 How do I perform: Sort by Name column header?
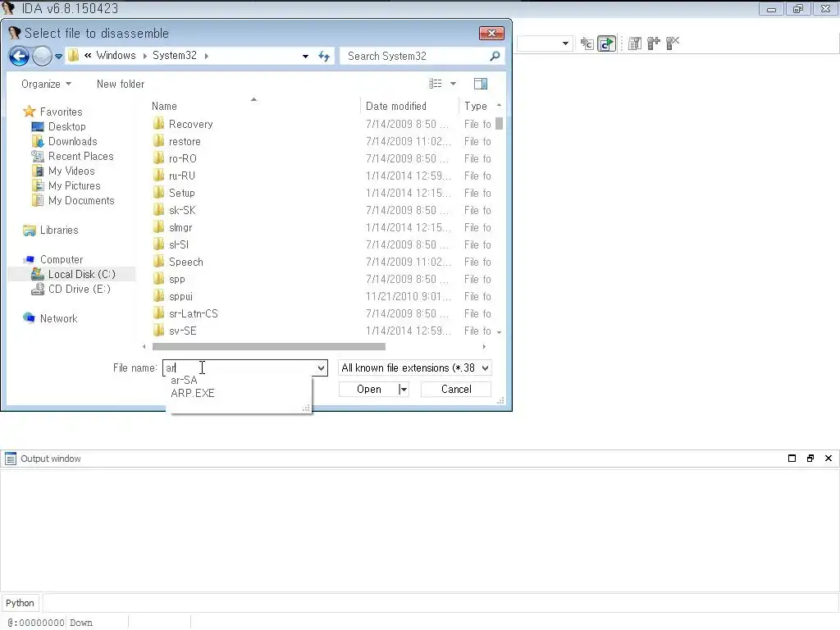[164, 106]
